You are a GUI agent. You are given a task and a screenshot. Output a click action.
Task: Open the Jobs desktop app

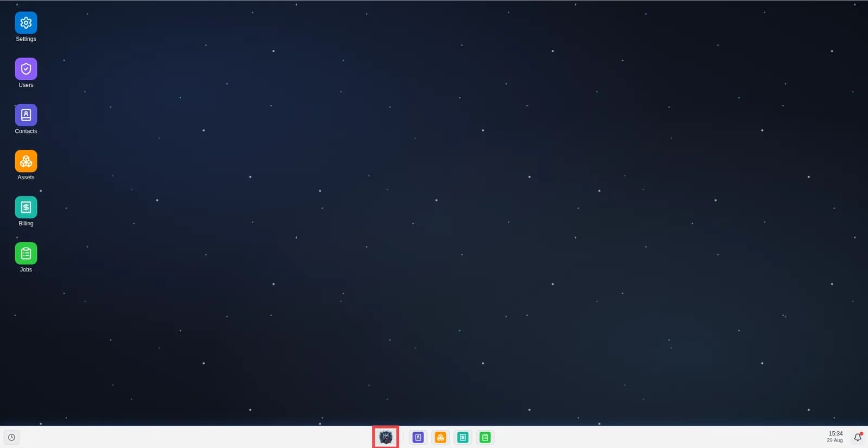pos(26,254)
